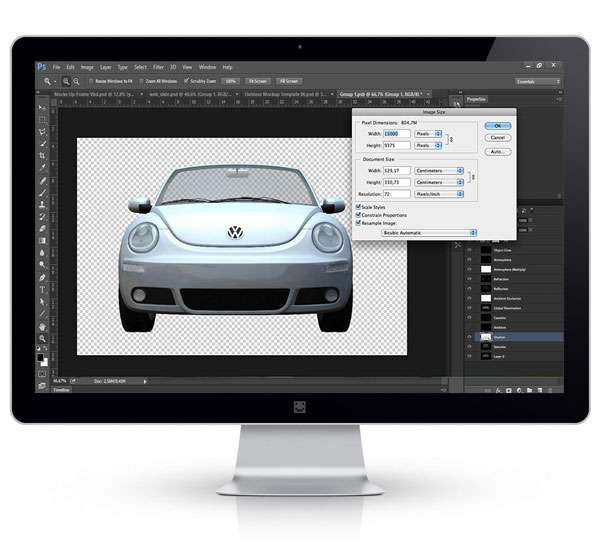This screenshot has height=547, width=600.
Task: Select the Line shape tool
Action: pyautogui.click(x=42, y=314)
